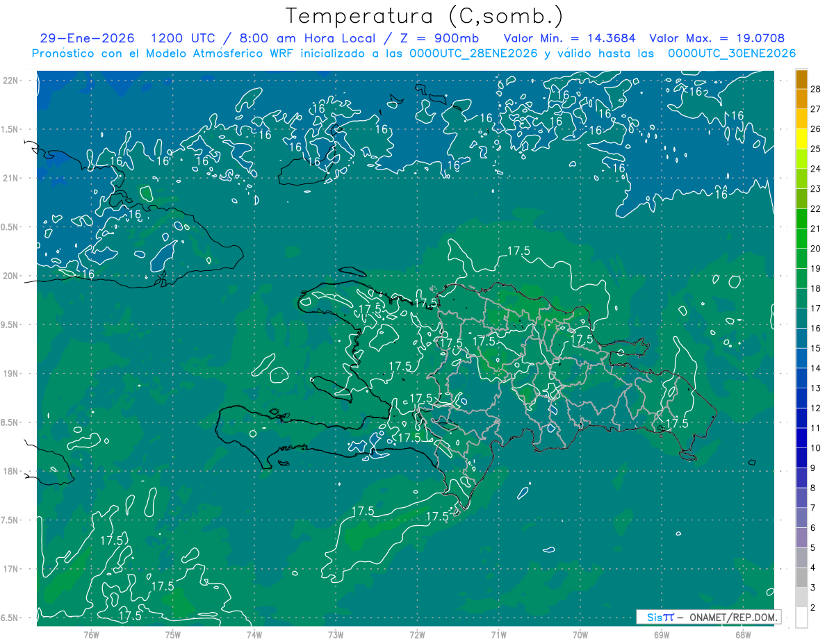Click the color bar label '22'
834x644 pixels.
click(x=816, y=208)
